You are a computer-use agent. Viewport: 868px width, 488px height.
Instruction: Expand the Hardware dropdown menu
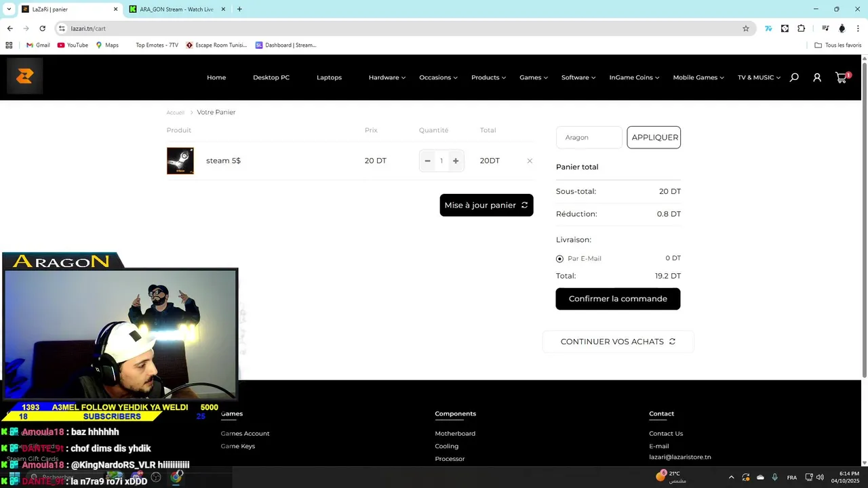pyautogui.click(x=387, y=77)
